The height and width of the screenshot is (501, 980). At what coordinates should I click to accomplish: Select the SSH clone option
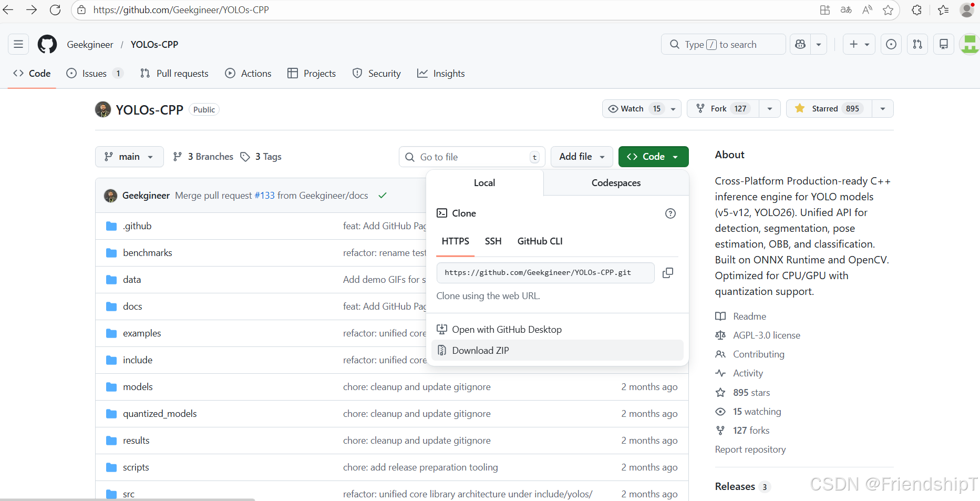pyautogui.click(x=493, y=241)
